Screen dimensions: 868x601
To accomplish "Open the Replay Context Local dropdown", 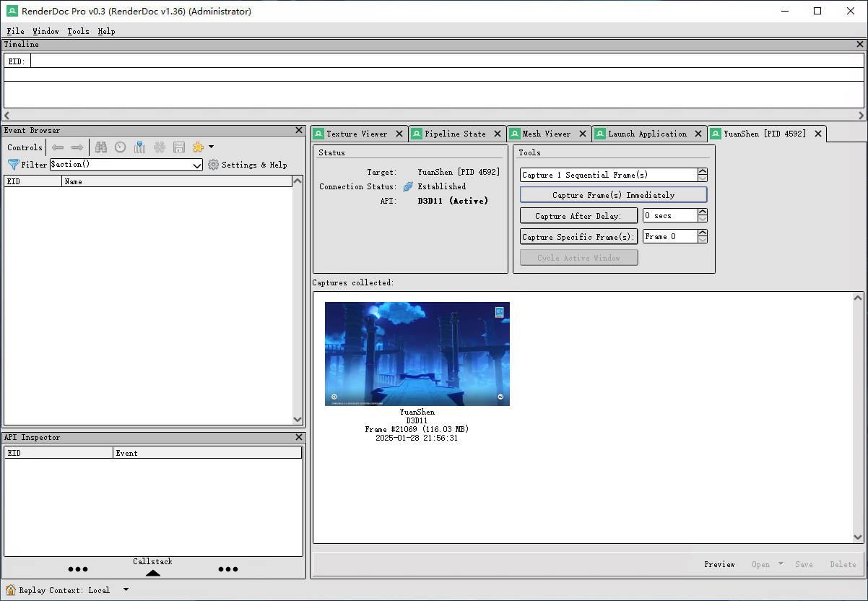I will 125,589.
